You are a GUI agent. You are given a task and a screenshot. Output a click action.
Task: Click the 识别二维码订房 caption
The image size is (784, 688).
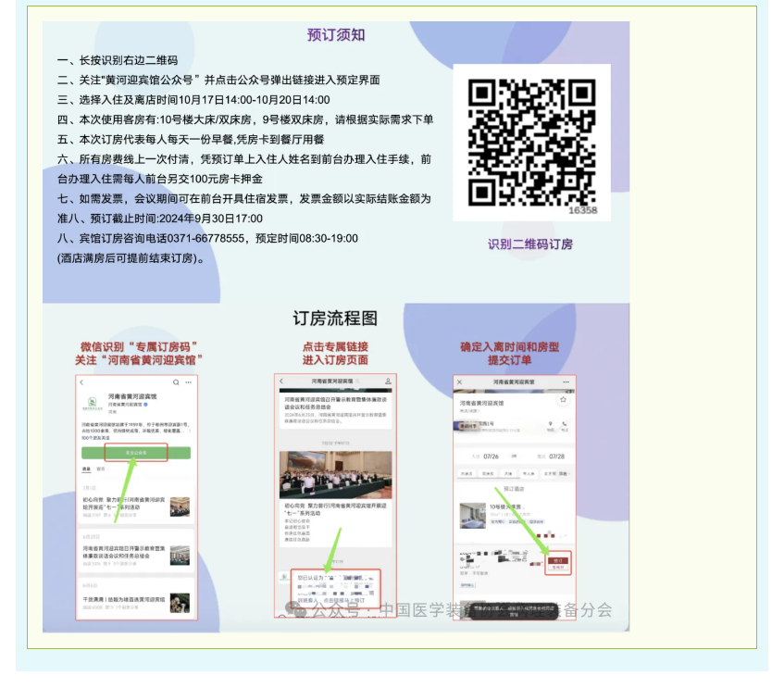[x=530, y=244]
